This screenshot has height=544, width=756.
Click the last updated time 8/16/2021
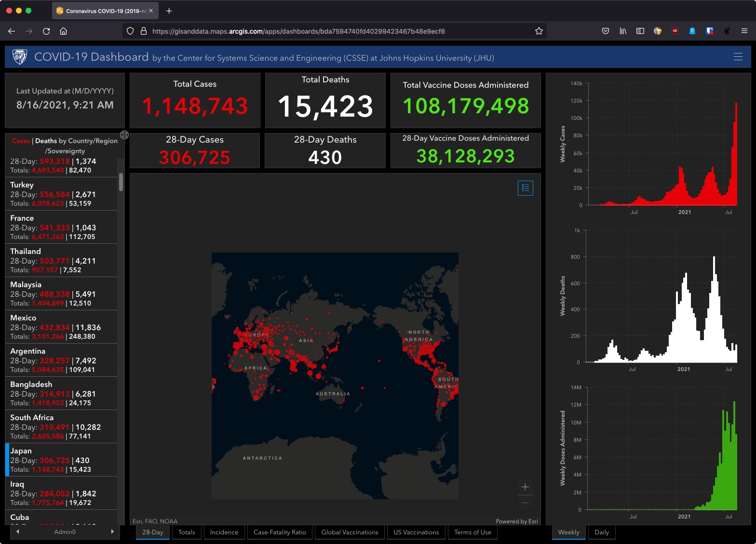tap(65, 105)
